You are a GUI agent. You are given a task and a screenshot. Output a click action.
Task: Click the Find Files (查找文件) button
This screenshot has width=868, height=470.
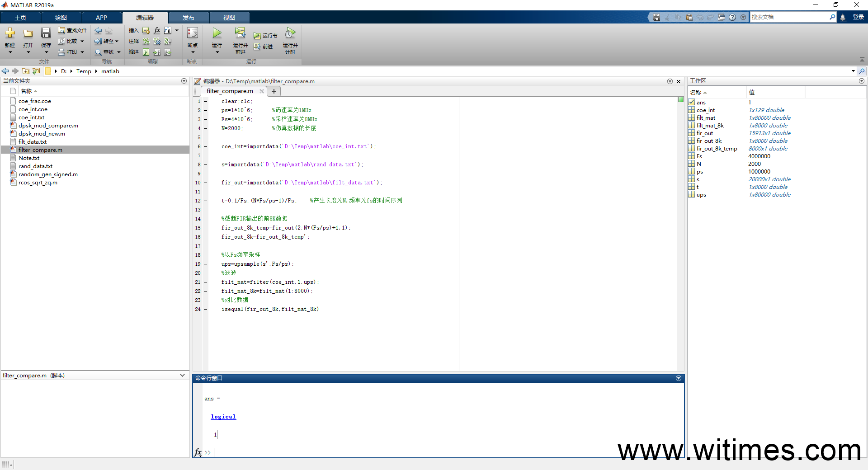coord(72,30)
